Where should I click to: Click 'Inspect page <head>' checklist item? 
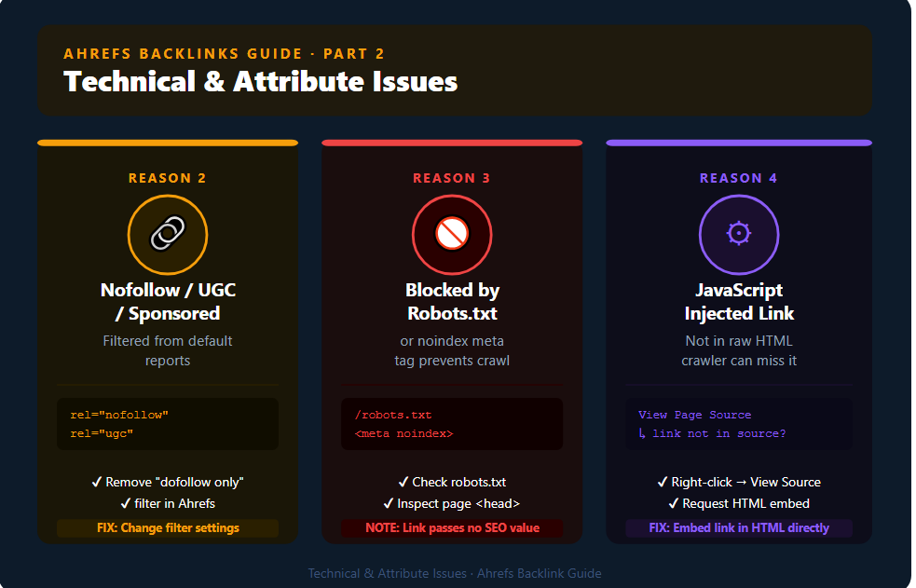pos(452,503)
